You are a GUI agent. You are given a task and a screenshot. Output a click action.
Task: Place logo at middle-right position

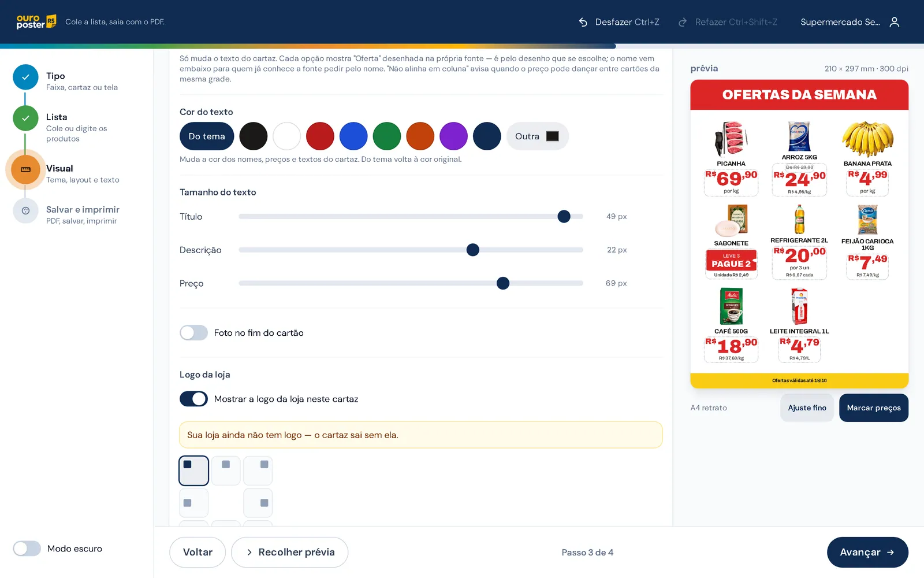click(258, 503)
